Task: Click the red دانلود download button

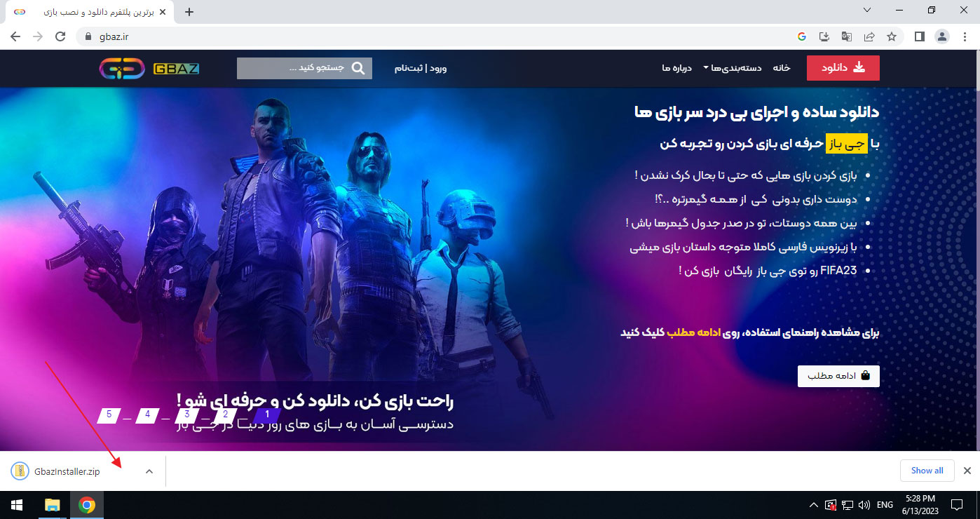Action: pyautogui.click(x=843, y=68)
